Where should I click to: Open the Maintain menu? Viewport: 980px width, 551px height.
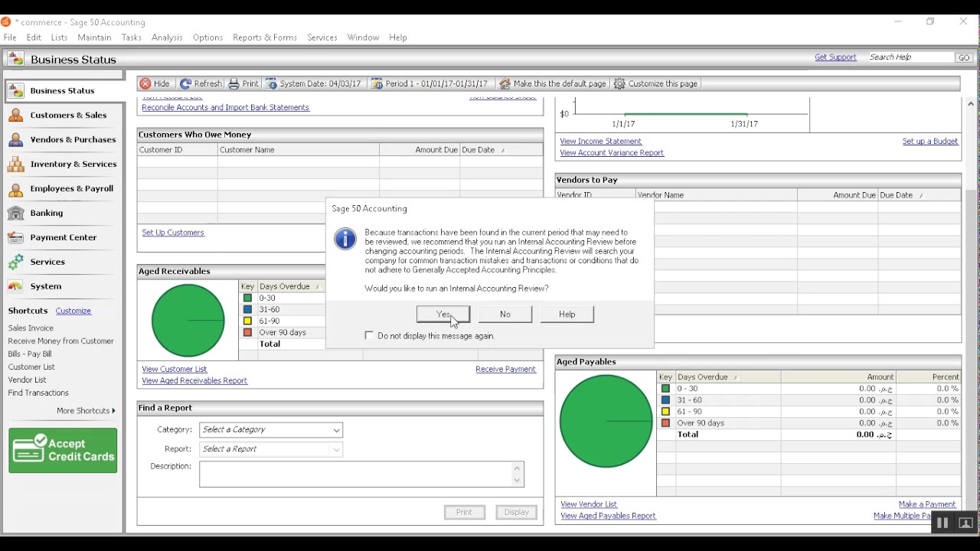tap(94, 37)
